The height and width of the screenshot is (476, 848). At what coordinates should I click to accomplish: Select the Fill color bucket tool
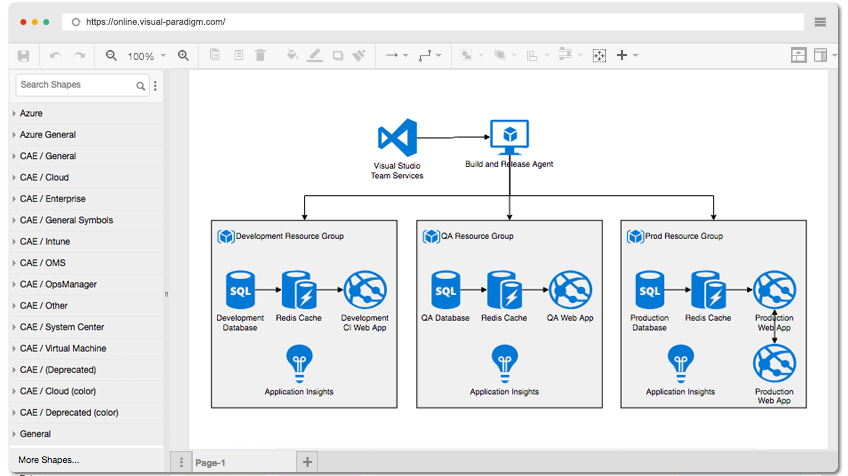tap(292, 55)
